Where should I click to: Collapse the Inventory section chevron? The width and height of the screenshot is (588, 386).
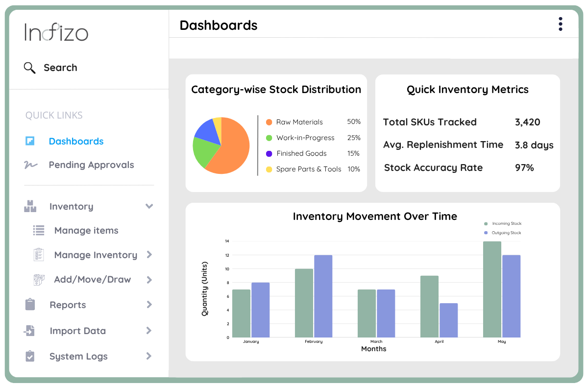149,206
